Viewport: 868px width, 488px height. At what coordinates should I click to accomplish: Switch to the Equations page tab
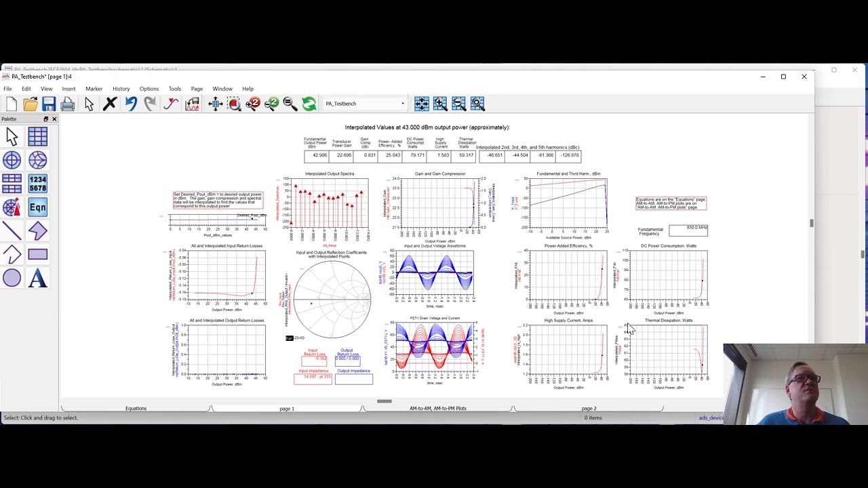tap(136, 409)
